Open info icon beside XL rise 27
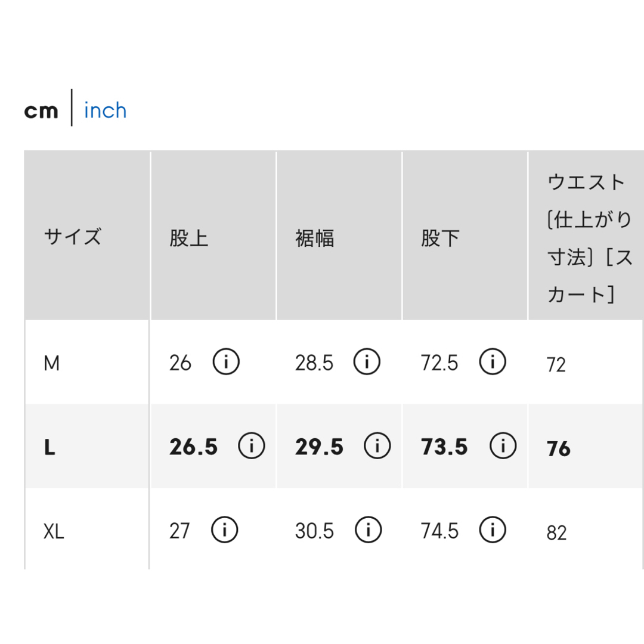Viewport: 644px width, 644px height. click(224, 530)
